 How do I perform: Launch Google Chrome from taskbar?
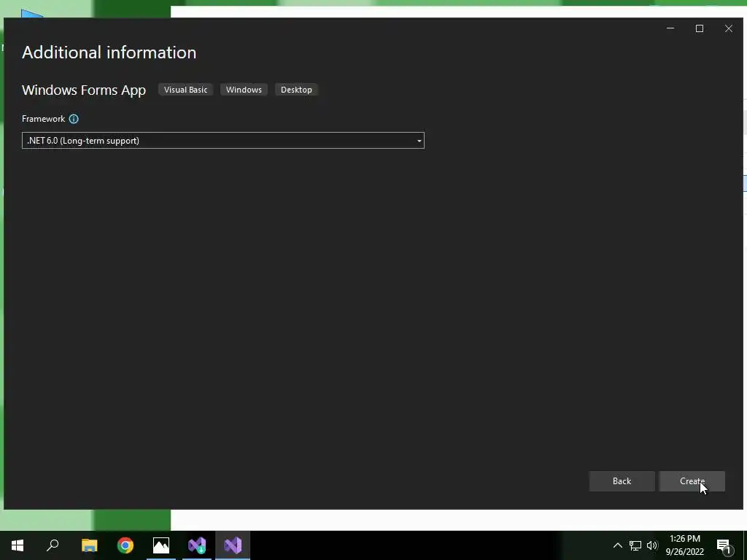125,545
